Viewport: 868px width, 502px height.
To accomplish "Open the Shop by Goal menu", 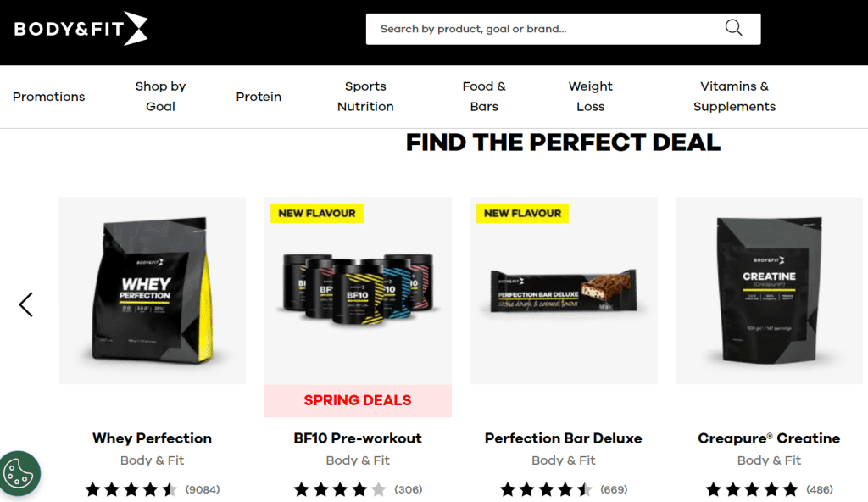I will (x=160, y=97).
